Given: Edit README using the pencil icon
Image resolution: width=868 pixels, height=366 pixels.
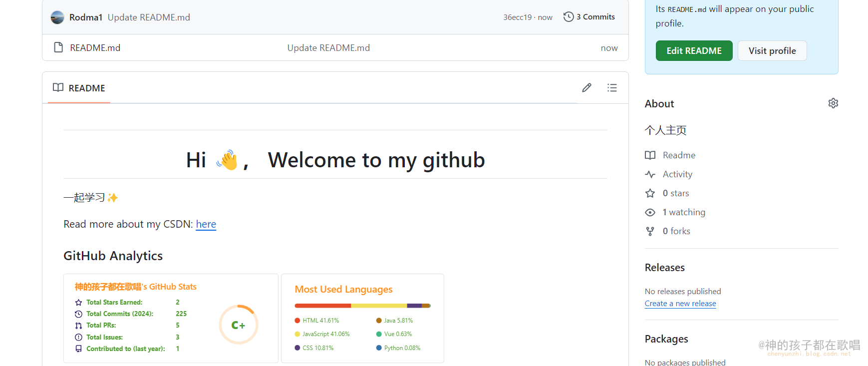Looking at the screenshot, I should pyautogui.click(x=587, y=88).
